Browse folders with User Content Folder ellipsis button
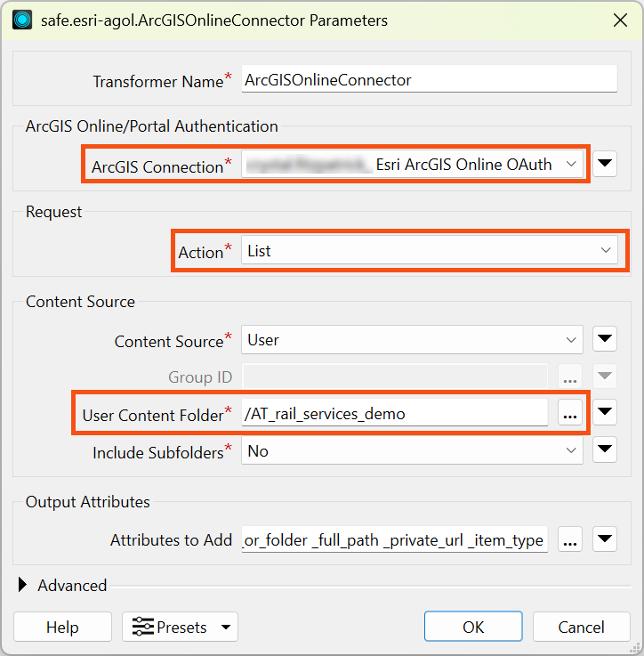The height and width of the screenshot is (656, 644). coord(570,412)
